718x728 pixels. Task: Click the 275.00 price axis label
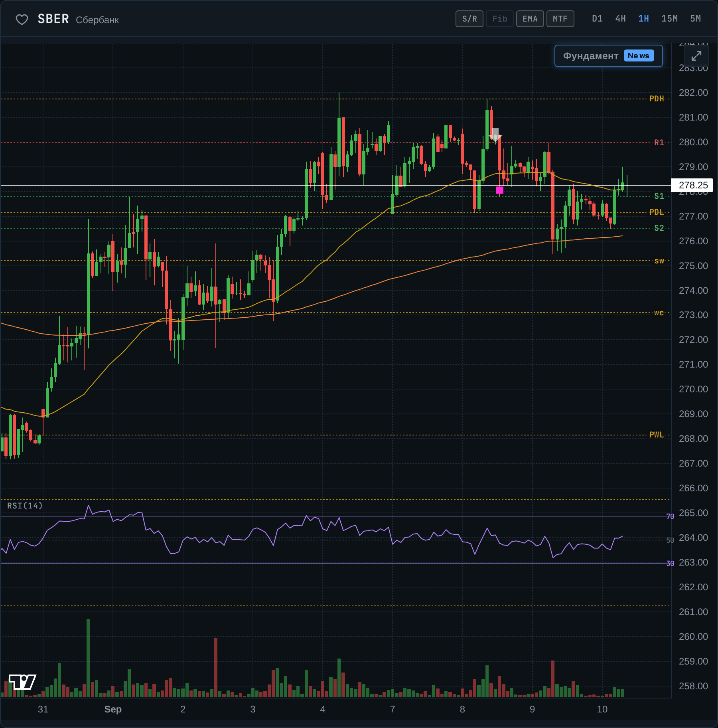tap(693, 266)
